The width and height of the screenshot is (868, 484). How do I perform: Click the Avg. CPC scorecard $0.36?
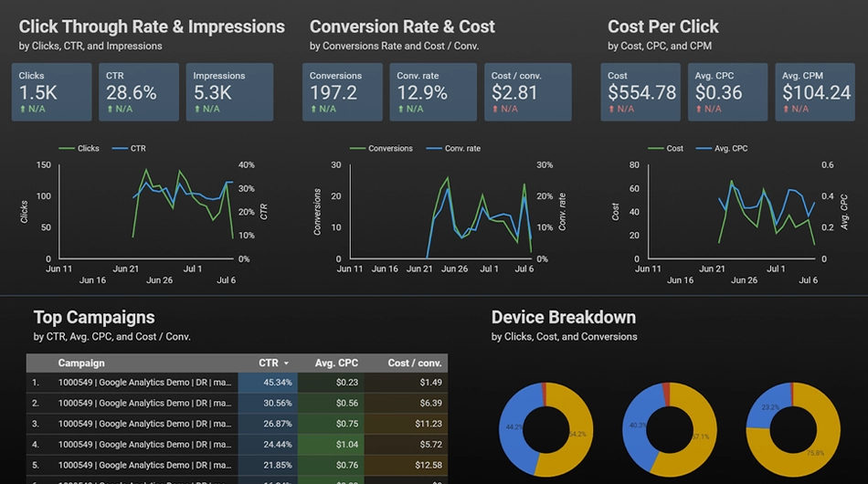pos(728,92)
